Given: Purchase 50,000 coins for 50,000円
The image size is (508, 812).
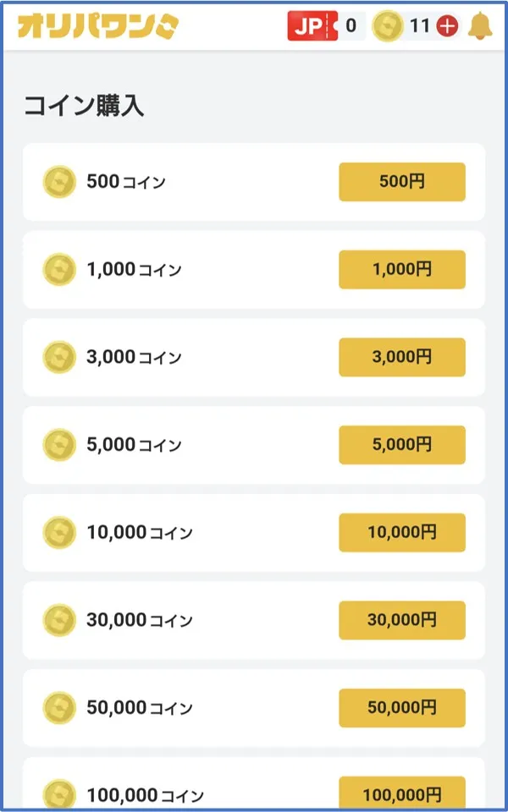Looking at the screenshot, I should click(x=401, y=707).
